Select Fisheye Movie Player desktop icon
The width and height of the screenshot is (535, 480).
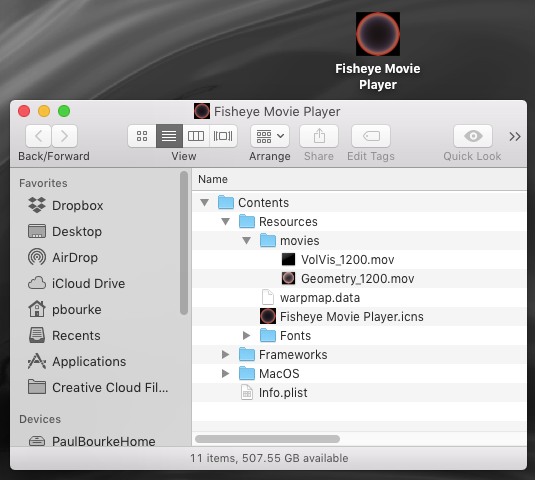pos(378,51)
